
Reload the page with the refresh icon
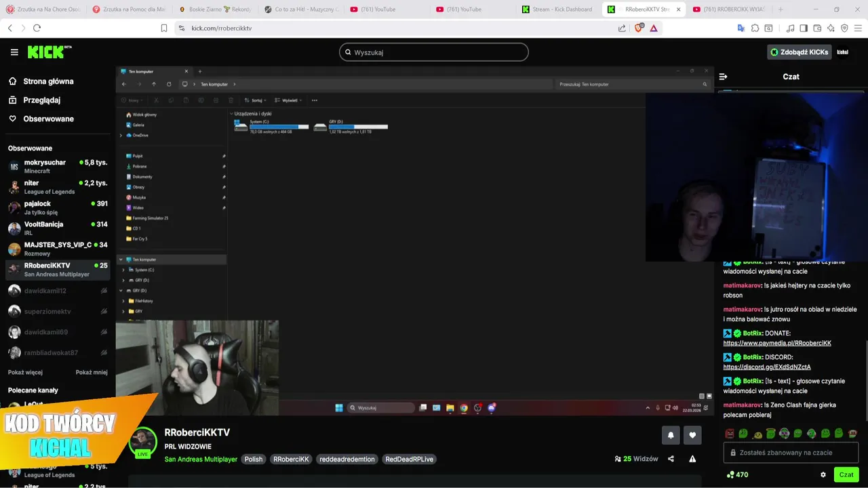pos(37,28)
